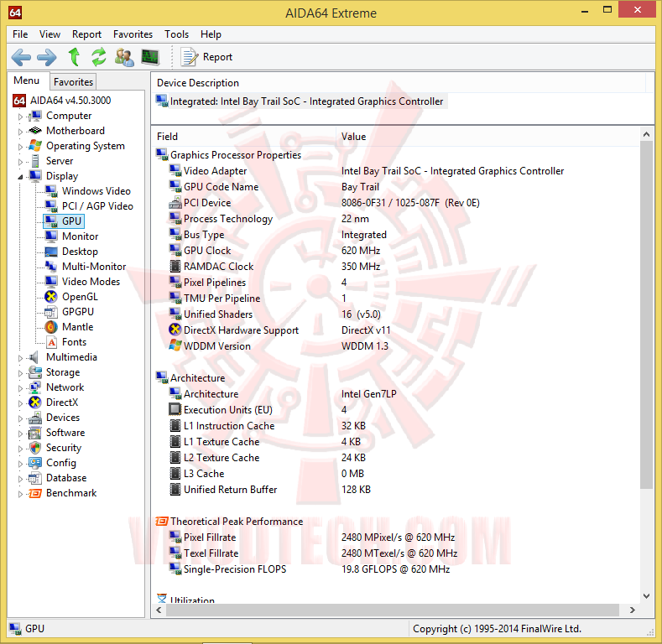Image resolution: width=662 pixels, height=644 pixels.
Task: Select the Windows Video item icon
Action: coord(51,191)
